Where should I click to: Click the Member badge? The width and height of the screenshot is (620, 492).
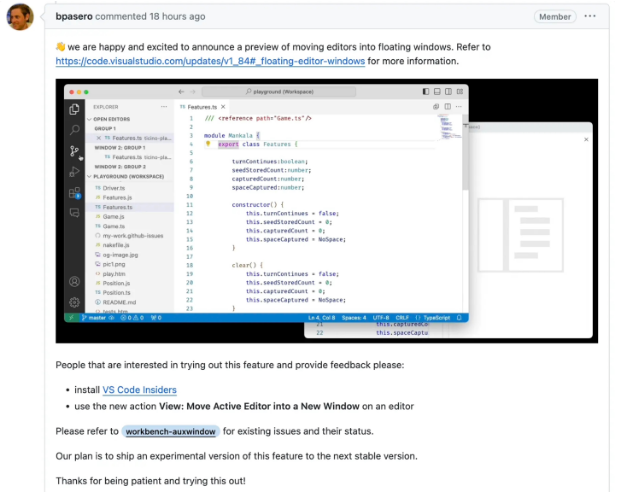pyautogui.click(x=555, y=17)
